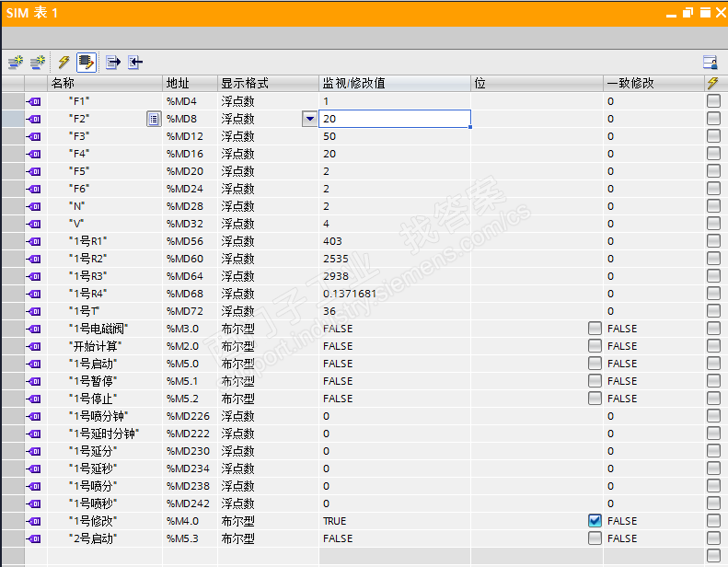Image resolution: width=728 pixels, height=567 pixels.
Task: Click the "布尔型" format of 1号停止
Action: coord(237,399)
